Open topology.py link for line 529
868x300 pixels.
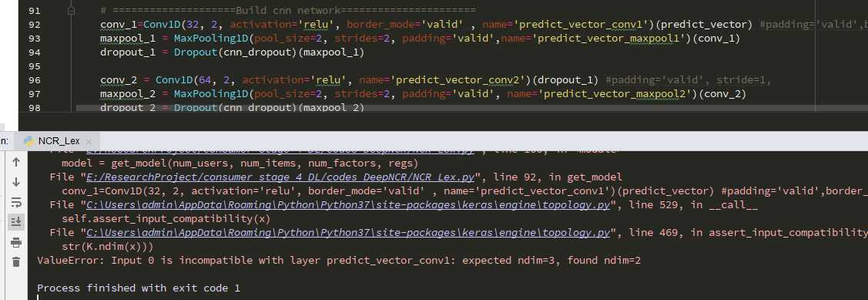346,205
